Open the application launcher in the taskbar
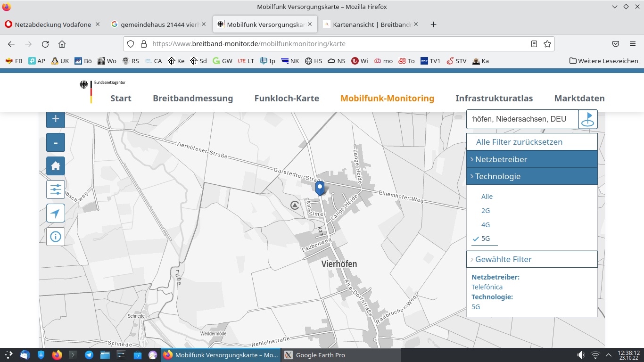This screenshot has height=362, width=644. 9,355
